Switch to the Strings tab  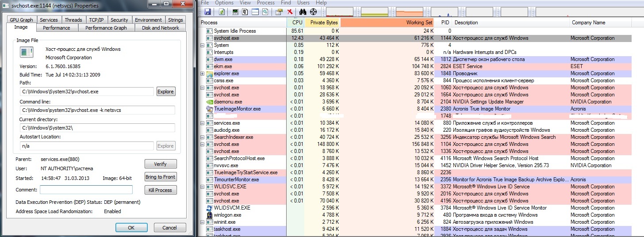click(176, 20)
